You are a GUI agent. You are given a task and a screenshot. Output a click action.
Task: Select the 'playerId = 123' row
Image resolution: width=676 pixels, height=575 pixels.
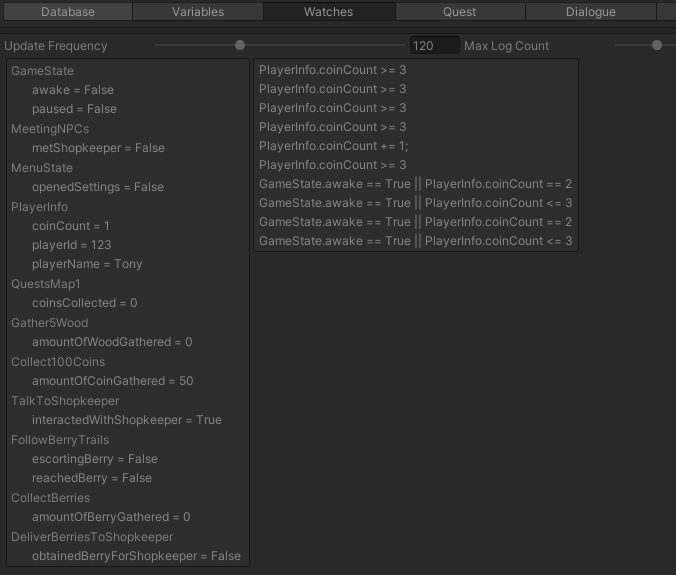coord(72,245)
